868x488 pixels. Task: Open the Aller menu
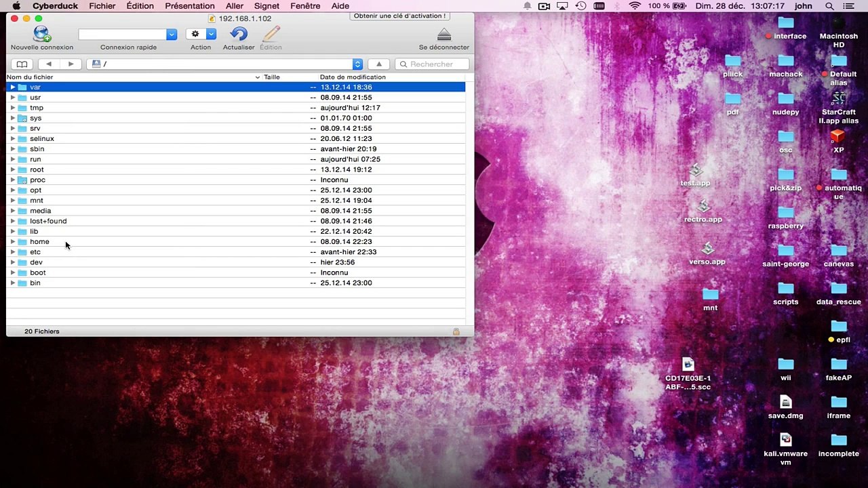tap(235, 6)
